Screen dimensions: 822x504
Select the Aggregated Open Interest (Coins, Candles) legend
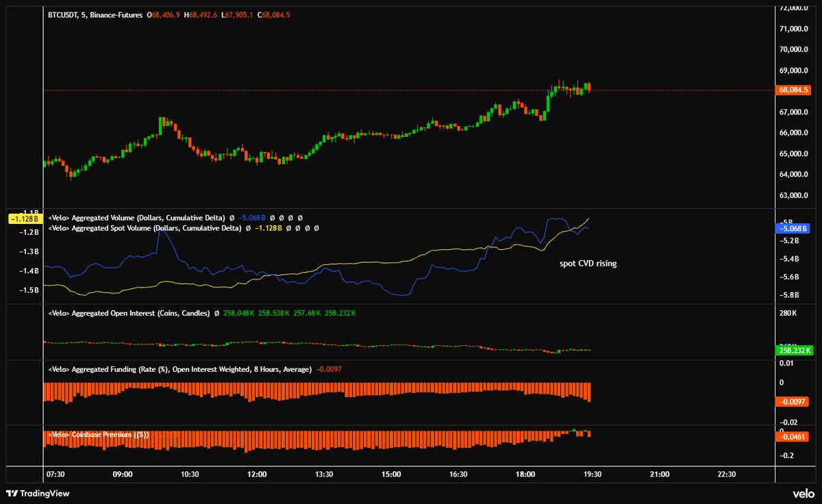(x=128, y=313)
